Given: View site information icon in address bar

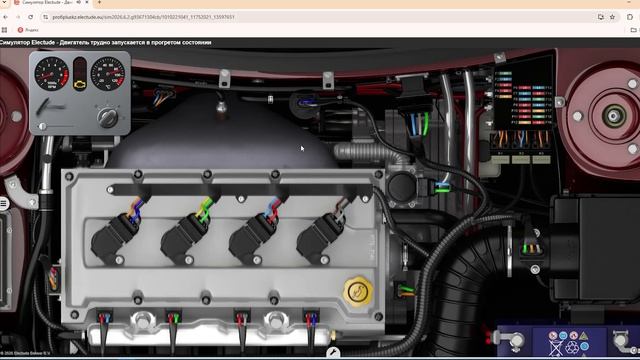Looking at the screenshot, I should [x=46, y=17].
